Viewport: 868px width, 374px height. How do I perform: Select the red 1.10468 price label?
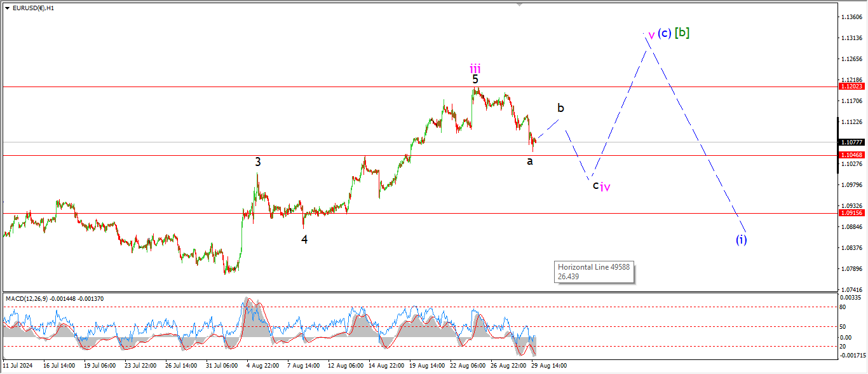(x=851, y=155)
